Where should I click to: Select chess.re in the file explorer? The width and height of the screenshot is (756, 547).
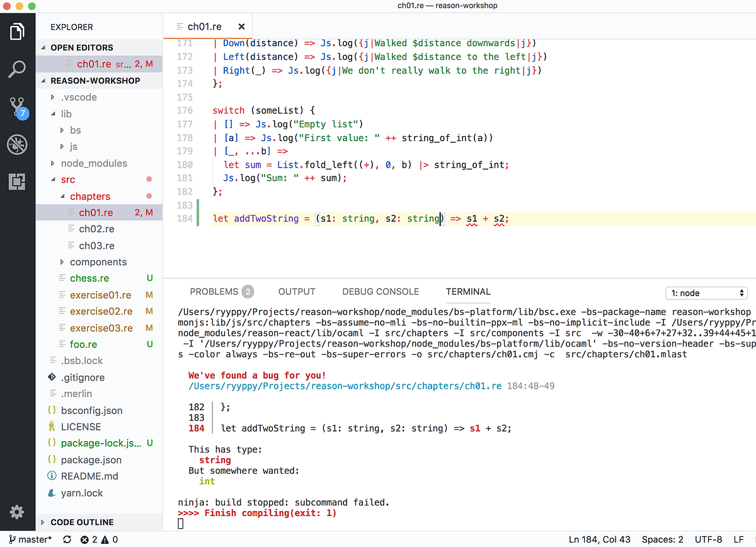tap(88, 278)
